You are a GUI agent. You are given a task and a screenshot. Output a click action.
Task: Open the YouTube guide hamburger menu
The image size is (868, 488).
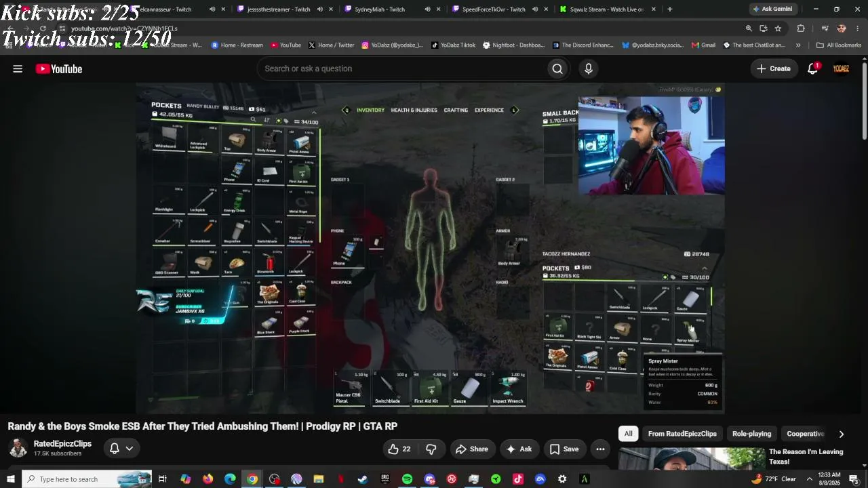(x=18, y=68)
